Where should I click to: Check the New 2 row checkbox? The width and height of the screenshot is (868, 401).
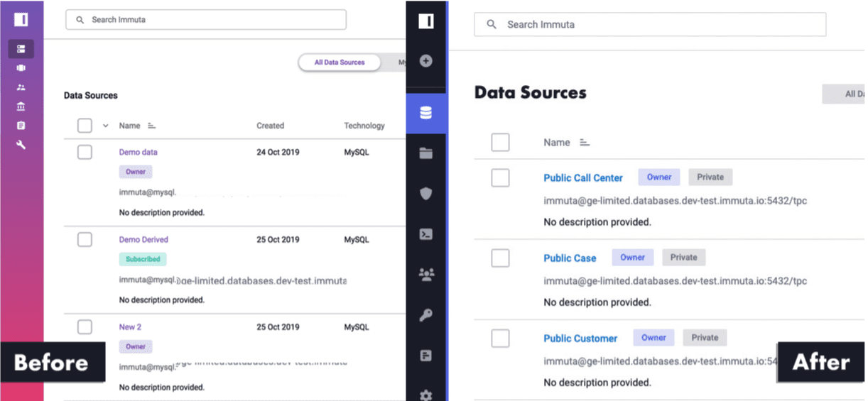85,326
